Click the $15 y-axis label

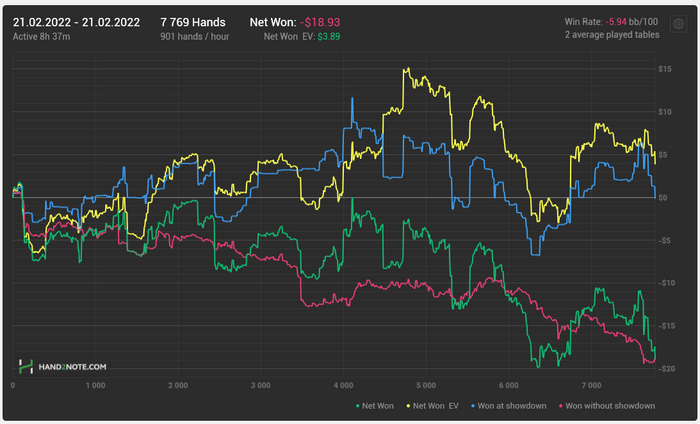[x=664, y=68]
